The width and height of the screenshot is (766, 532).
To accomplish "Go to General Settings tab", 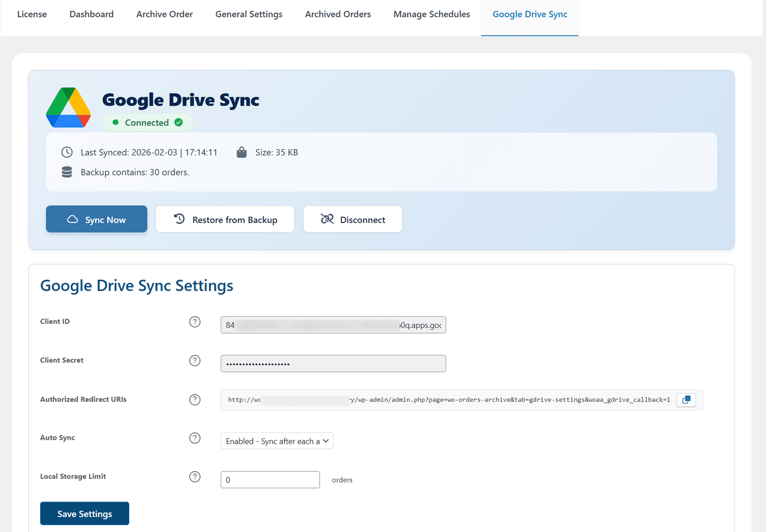I will click(249, 14).
